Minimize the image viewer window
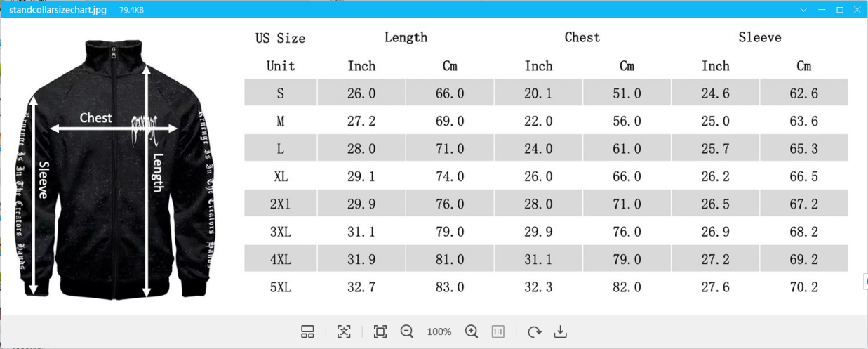 pos(822,10)
